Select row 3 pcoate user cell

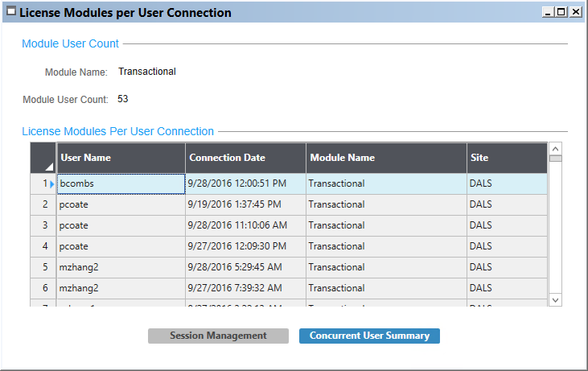point(121,225)
